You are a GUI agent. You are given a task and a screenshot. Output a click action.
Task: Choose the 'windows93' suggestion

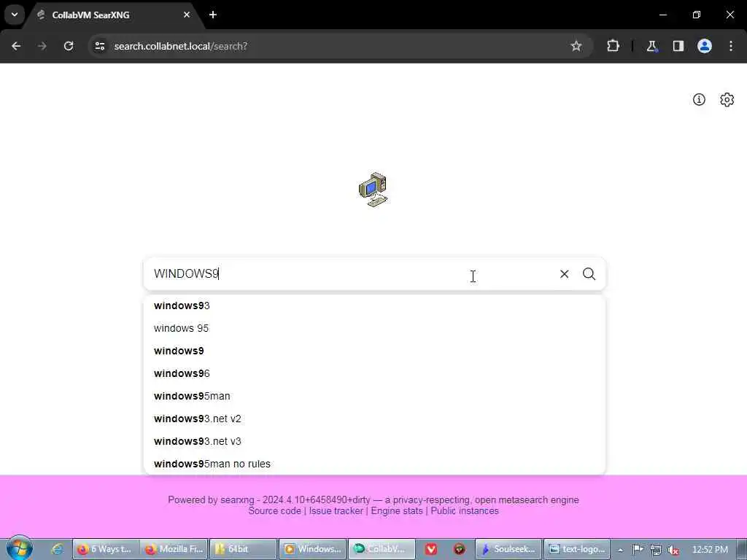tap(374, 306)
